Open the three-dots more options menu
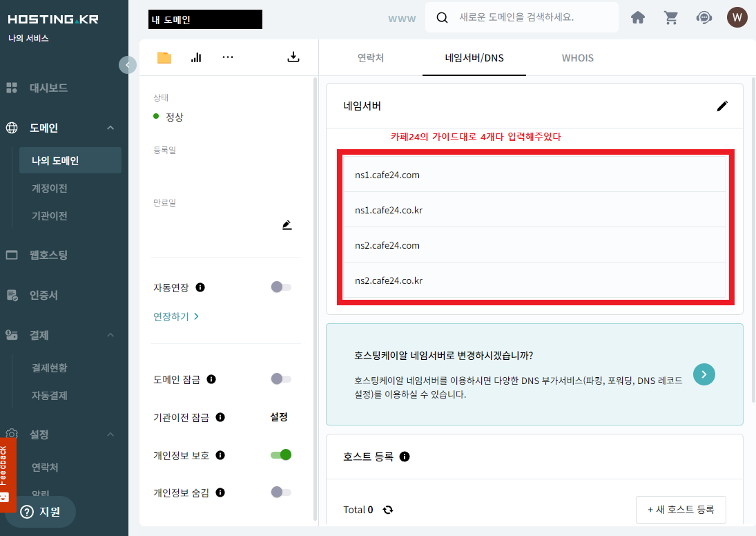The width and height of the screenshot is (756, 536). [x=228, y=57]
